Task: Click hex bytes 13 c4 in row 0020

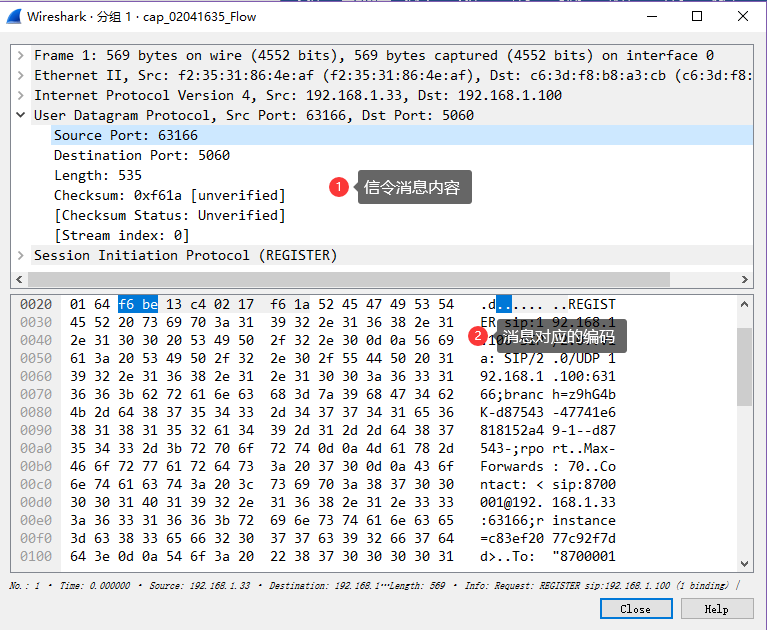Action: 186,304
